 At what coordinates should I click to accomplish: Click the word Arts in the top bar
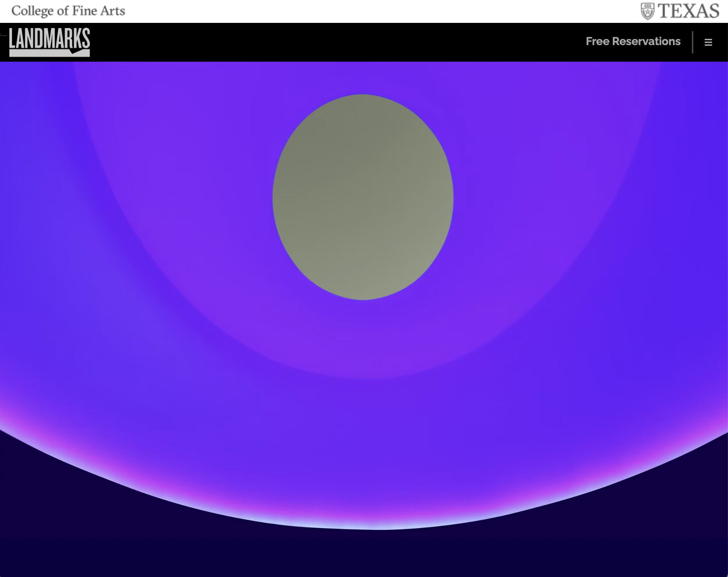tap(112, 11)
